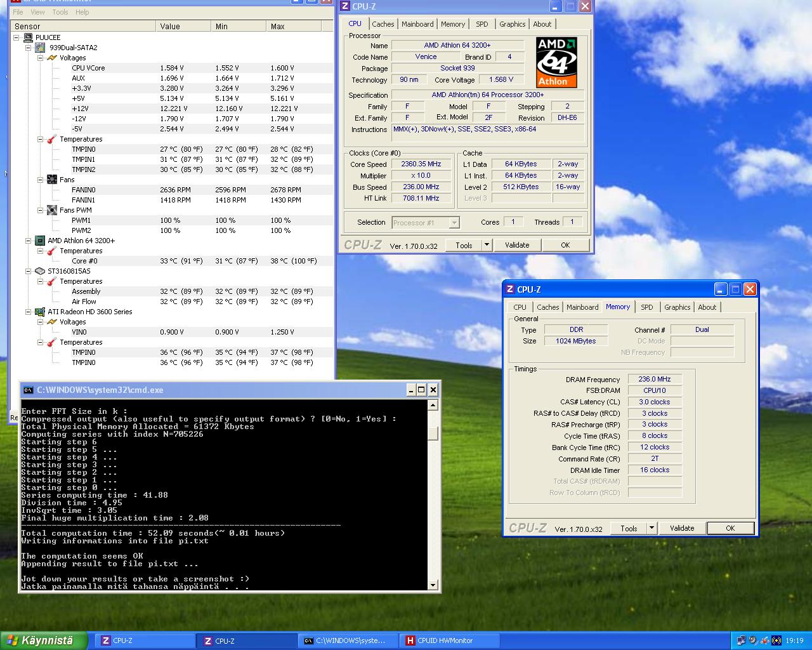Image resolution: width=812 pixels, height=650 pixels.
Task: Switch to SPD tab in upper CPU-Z
Action: click(x=482, y=24)
